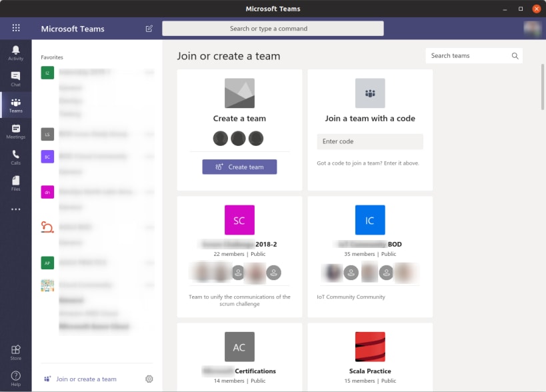Click the "35 members | Public" text
This screenshot has height=392, width=546.
click(370, 254)
